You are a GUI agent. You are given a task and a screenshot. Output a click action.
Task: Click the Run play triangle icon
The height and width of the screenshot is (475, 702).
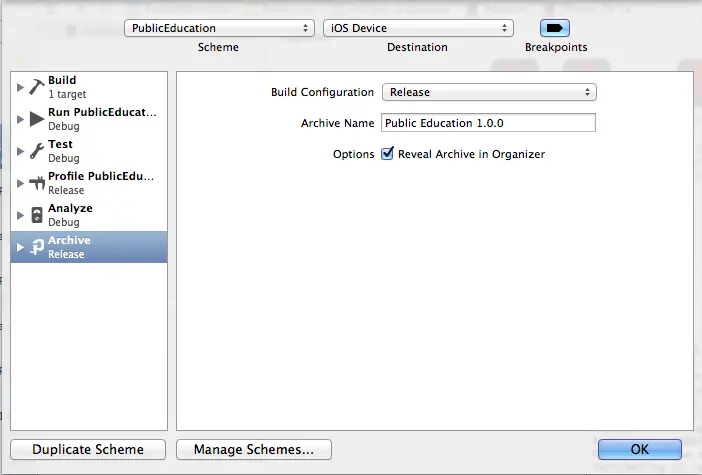(x=37, y=119)
